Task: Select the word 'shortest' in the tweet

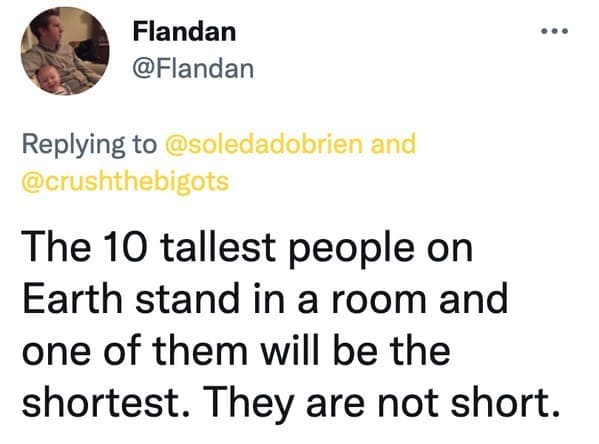Action: click(101, 402)
